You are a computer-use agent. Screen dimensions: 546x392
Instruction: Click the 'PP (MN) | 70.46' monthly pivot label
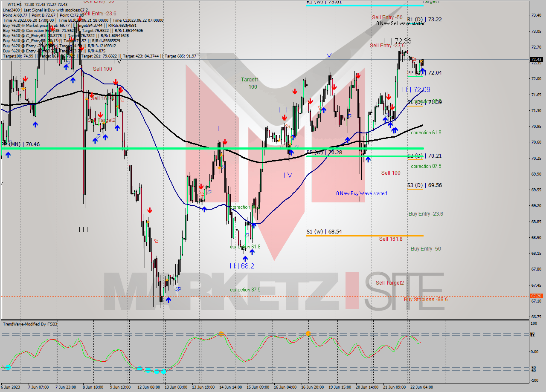(21, 144)
